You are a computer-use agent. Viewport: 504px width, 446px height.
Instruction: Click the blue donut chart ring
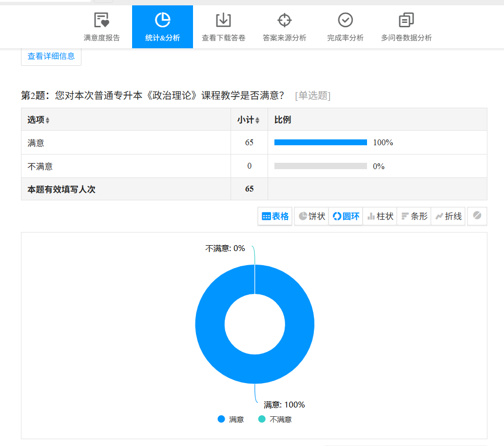click(x=210, y=324)
